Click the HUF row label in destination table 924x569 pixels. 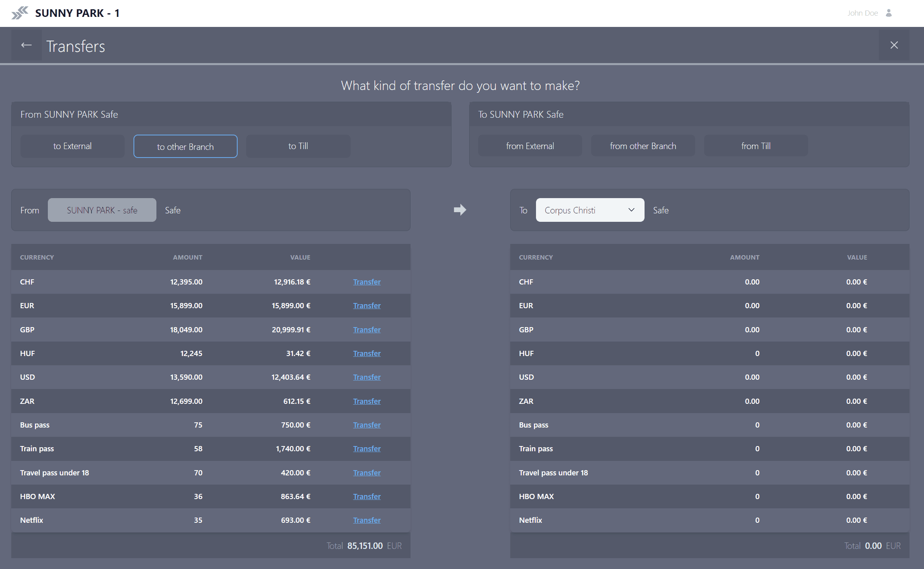pyautogui.click(x=526, y=353)
